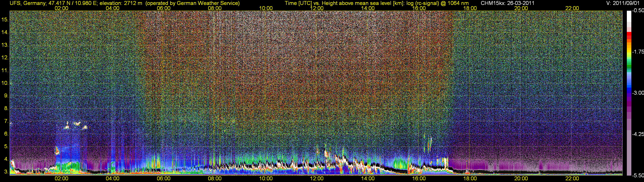The width and height of the screenshot is (644, 182).
Task: Click the '15.' height axis label
Action: 5,20
